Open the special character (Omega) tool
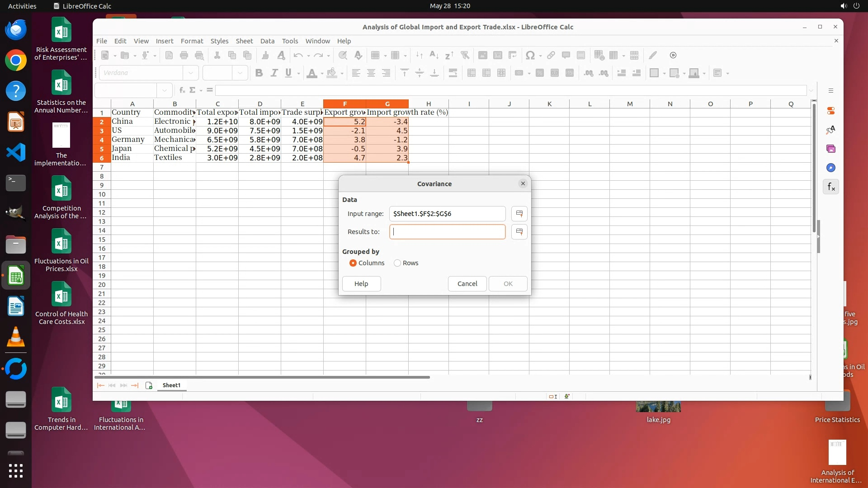 coord(530,55)
